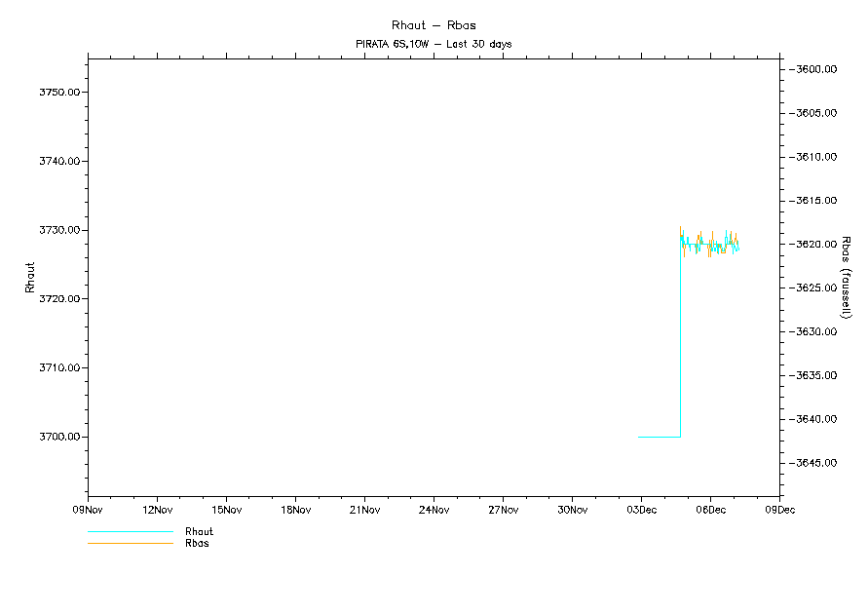Viewport: 868px width, 614px height.
Task: Click the Rhaut legend entry
Action: coord(199,532)
